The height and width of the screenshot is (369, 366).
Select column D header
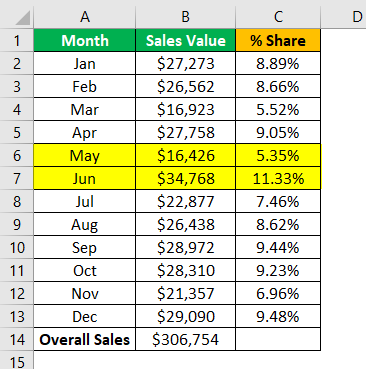pos(344,17)
